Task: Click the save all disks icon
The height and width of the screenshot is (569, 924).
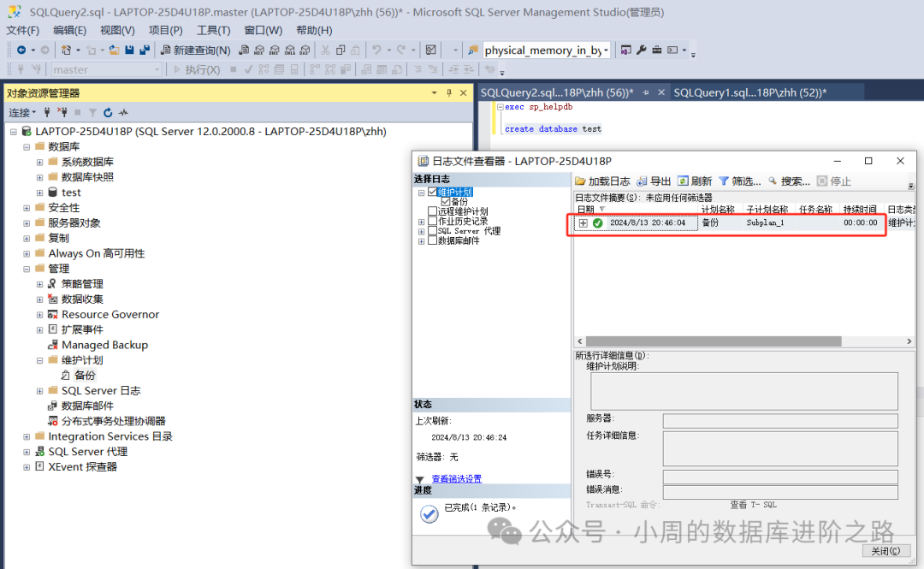Action: pyautogui.click(x=145, y=50)
